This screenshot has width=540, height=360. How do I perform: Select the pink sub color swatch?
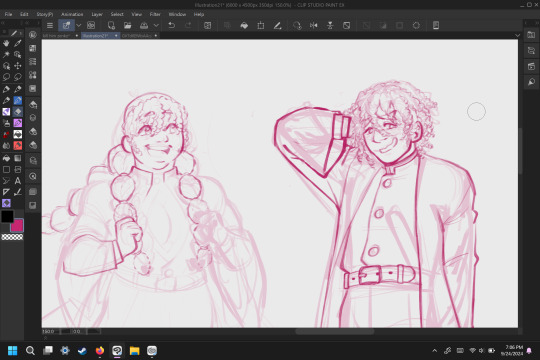point(17,225)
